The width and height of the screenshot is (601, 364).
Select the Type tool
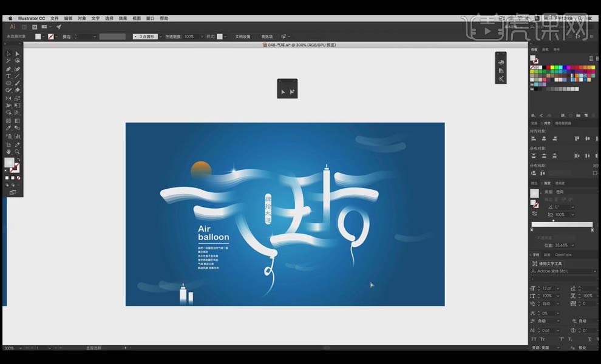pyautogui.click(x=8, y=76)
